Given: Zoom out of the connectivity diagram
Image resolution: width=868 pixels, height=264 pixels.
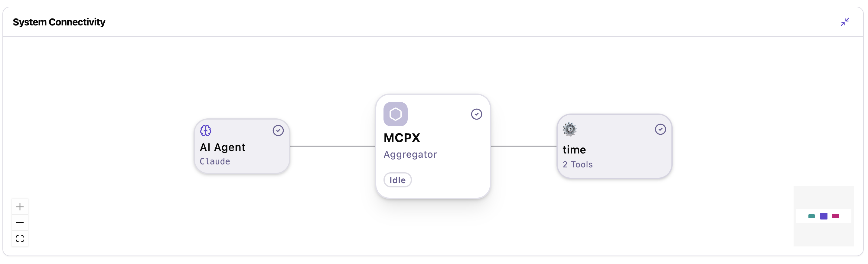Looking at the screenshot, I should (x=20, y=223).
